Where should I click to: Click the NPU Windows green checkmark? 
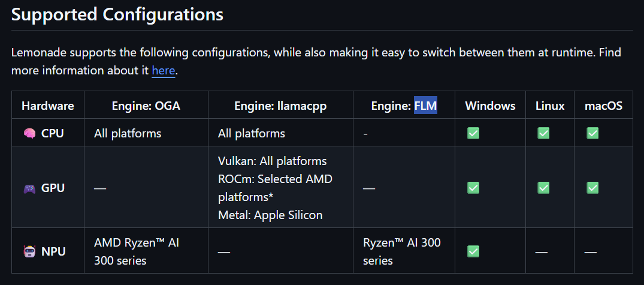(473, 251)
